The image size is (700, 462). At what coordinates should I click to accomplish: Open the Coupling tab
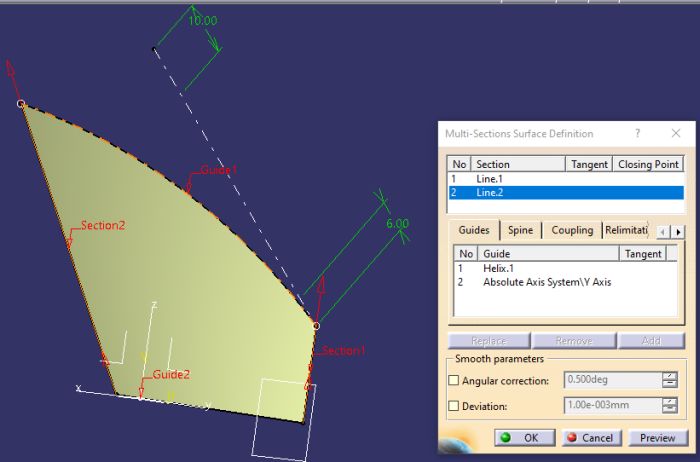point(572,230)
